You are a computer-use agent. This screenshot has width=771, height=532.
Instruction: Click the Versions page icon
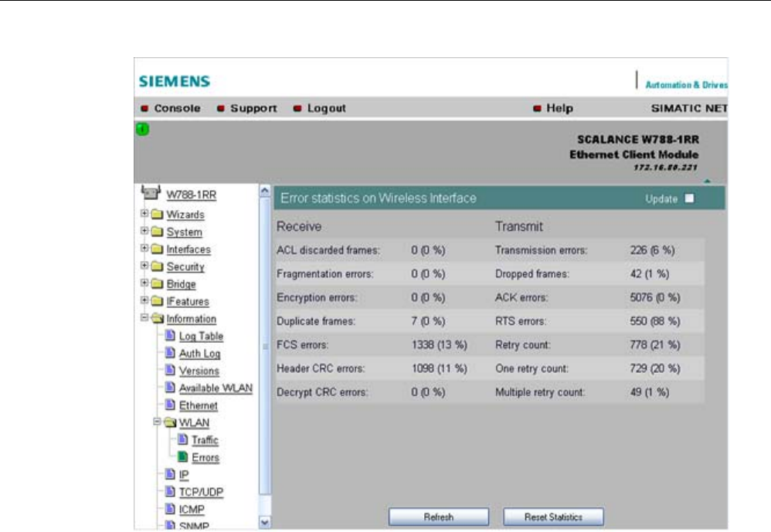(170, 370)
